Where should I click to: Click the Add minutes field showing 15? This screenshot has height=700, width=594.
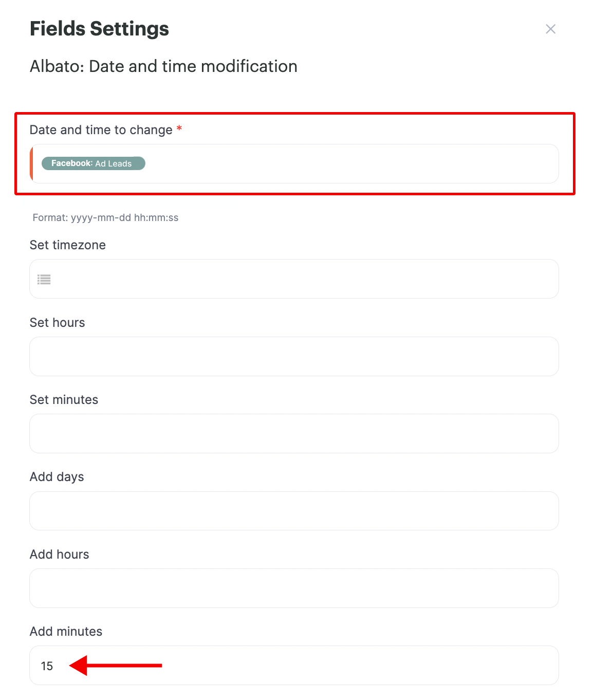[x=294, y=666]
